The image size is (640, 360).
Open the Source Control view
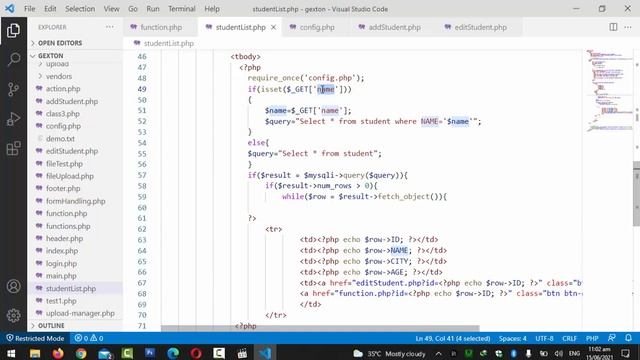13,89
